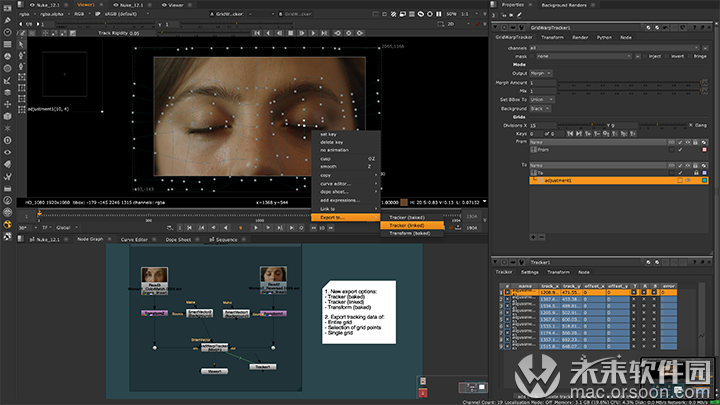Open the 2D viewer mode dropdown

458,24
